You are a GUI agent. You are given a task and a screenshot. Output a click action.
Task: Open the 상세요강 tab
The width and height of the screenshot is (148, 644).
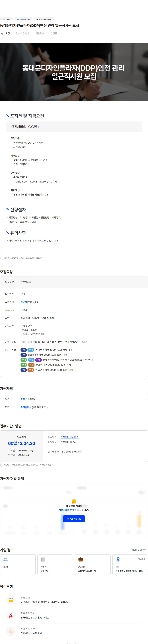point(6,34)
